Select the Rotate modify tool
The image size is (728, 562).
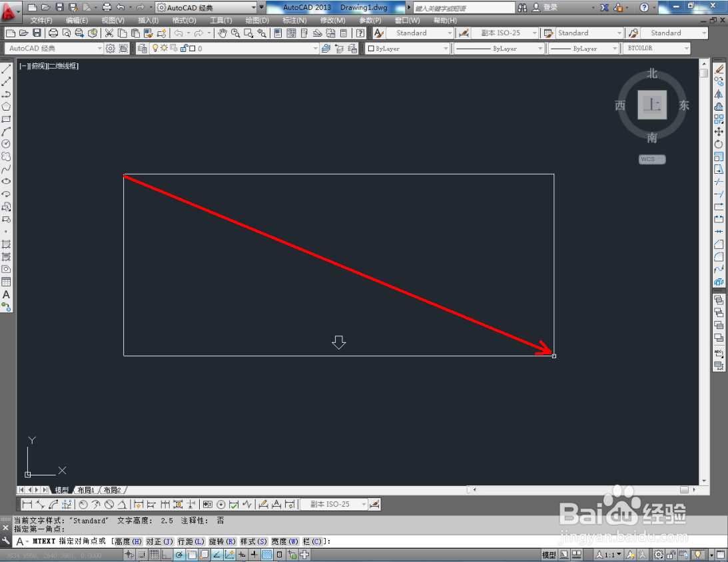719,144
